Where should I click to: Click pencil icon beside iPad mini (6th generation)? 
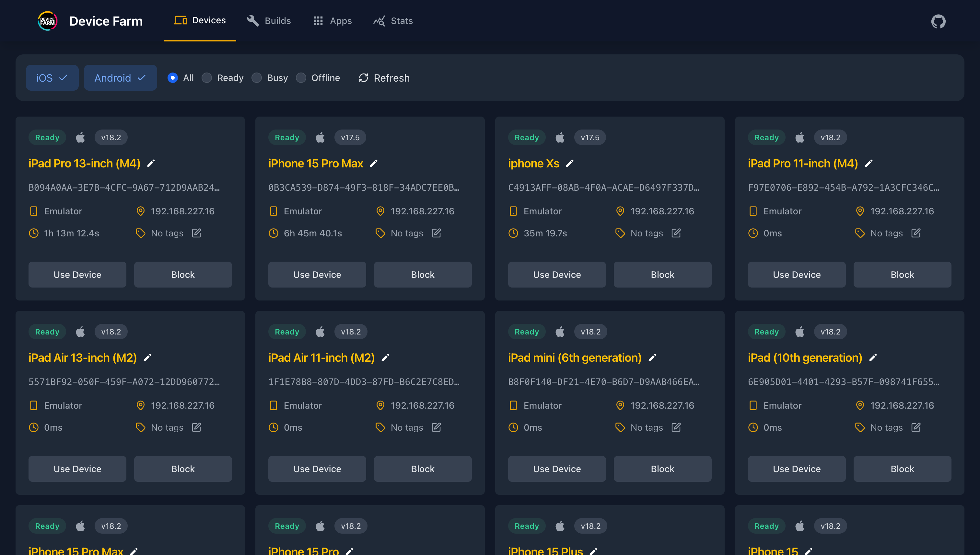[652, 357]
